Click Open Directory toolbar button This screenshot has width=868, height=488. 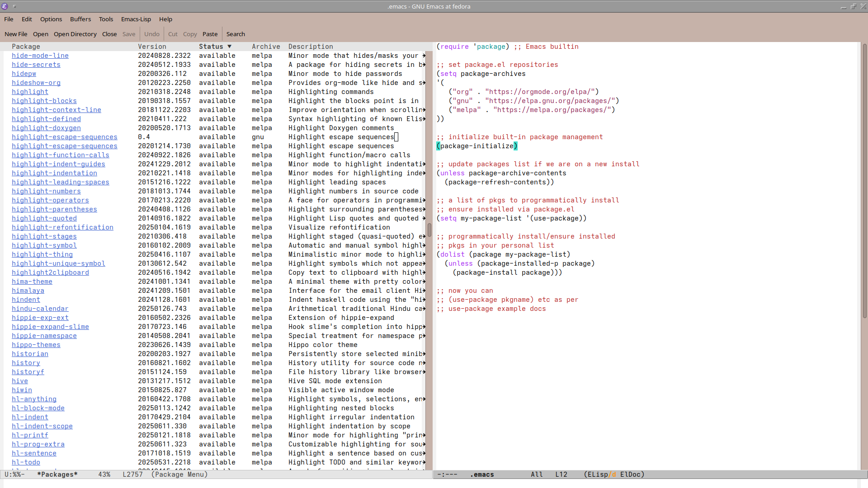[x=75, y=34]
